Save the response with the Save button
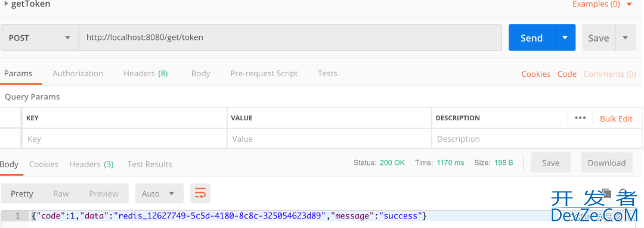This screenshot has width=644, height=228. pyautogui.click(x=550, y=163)
